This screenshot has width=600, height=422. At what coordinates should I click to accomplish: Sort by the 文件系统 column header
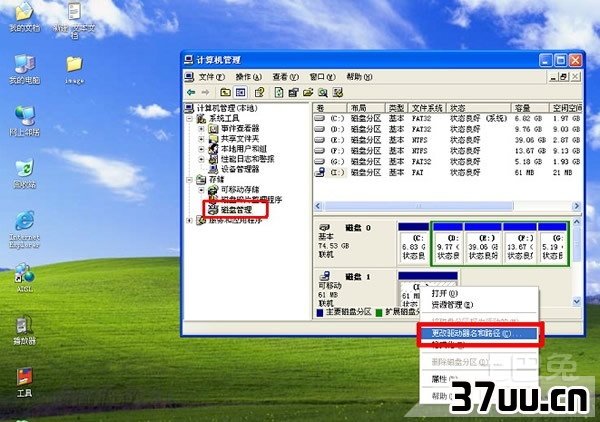click(x=427, y=108)
